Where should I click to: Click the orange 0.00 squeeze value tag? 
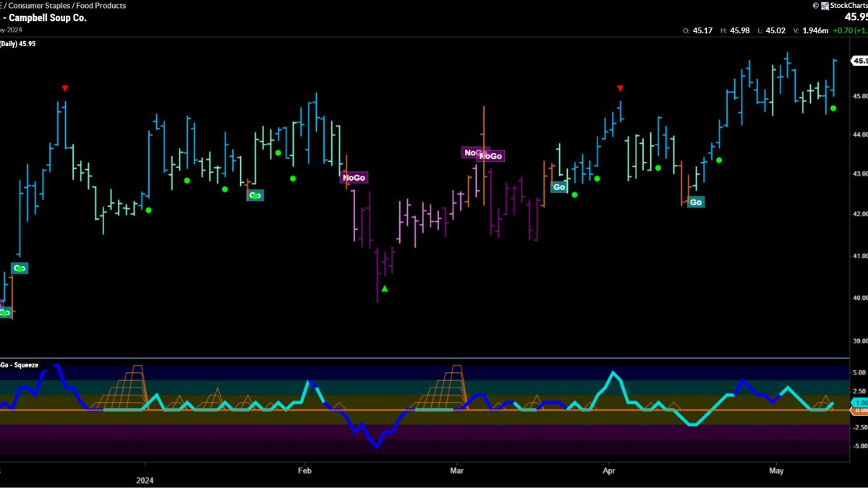click(859, 410)
